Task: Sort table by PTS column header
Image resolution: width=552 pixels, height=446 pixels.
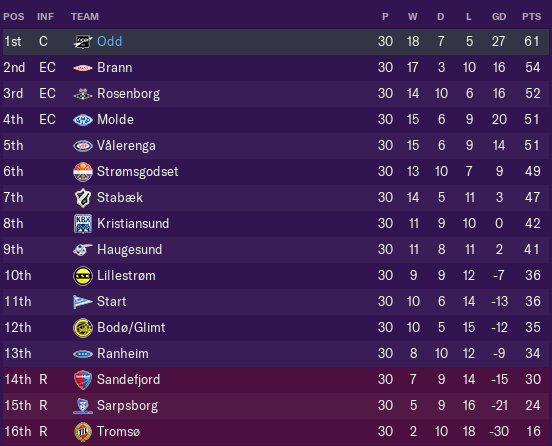Action: point(532,17)
